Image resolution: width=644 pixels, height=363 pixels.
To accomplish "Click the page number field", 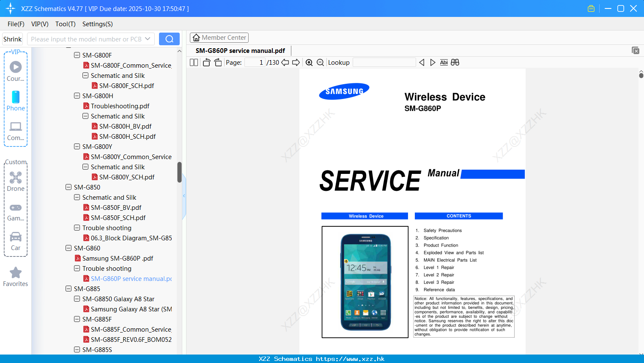I will tap(255, 62).
